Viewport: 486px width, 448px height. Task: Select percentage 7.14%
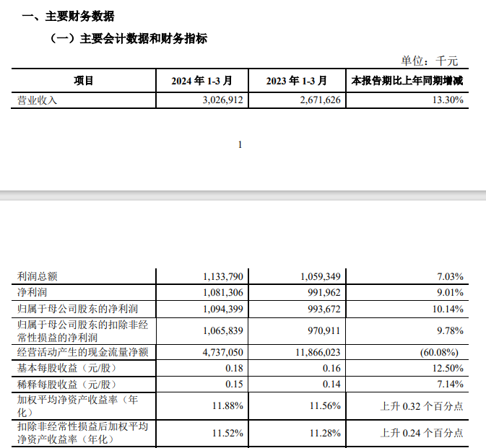(x=450, y=384)
